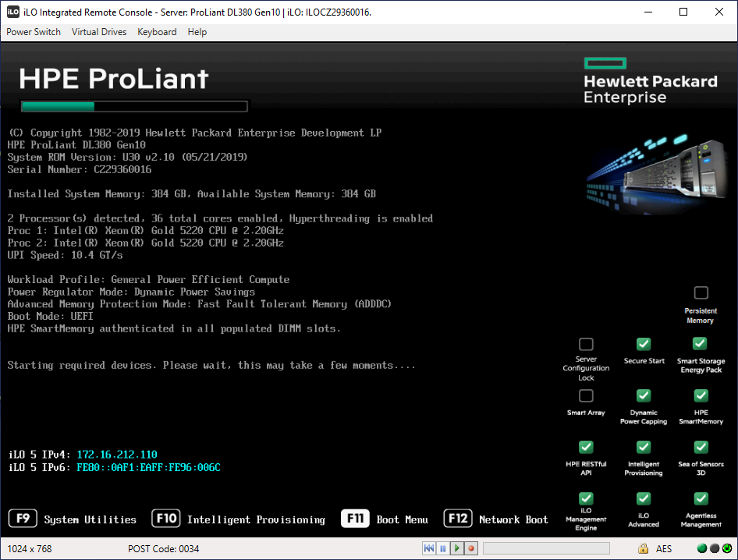
Task: Maximize the iLO Remote Console window
Action: click(x=683, y=12)
